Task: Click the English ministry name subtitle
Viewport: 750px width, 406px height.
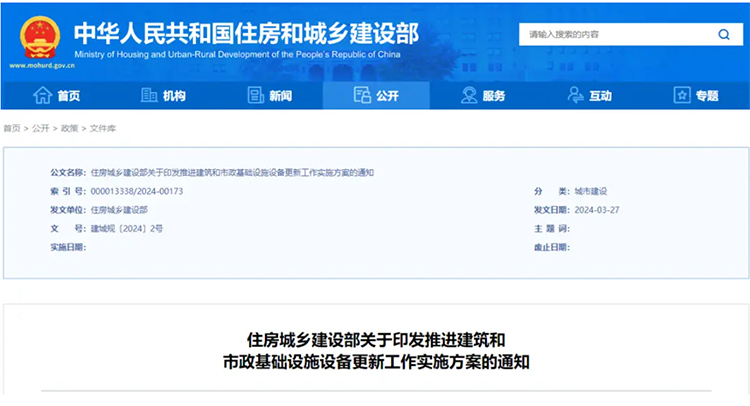Action: tap(237, 55)
